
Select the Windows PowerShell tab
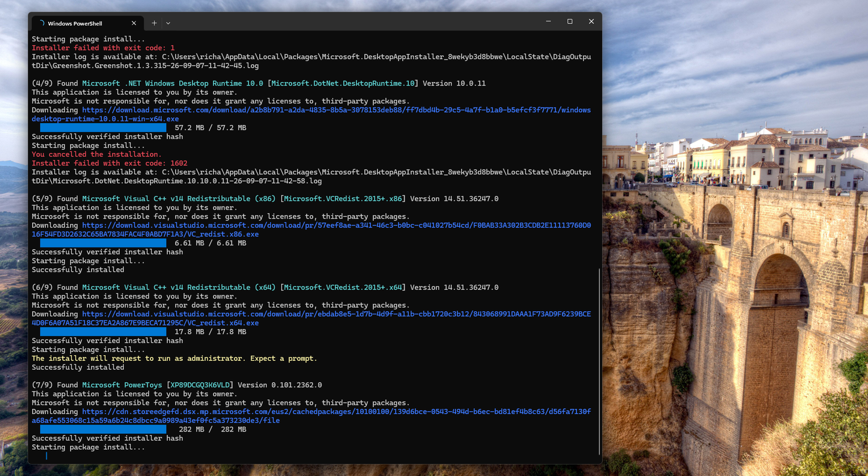coord(88,23)
